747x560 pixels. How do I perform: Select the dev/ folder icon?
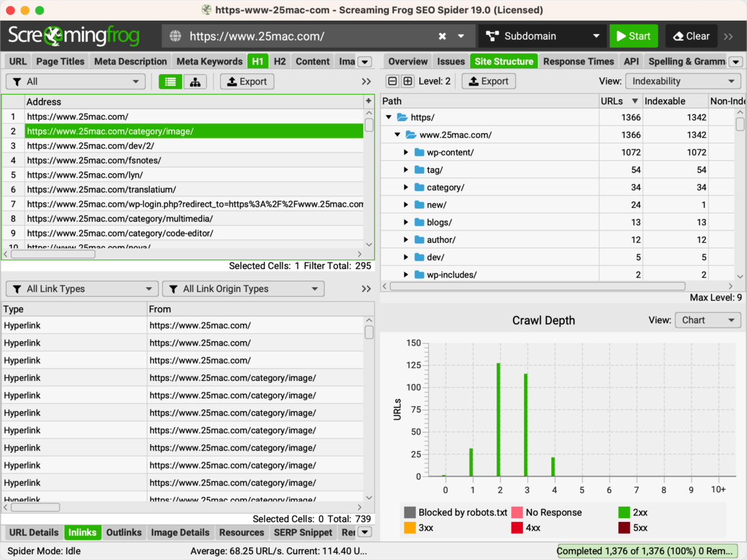point(419,257)
